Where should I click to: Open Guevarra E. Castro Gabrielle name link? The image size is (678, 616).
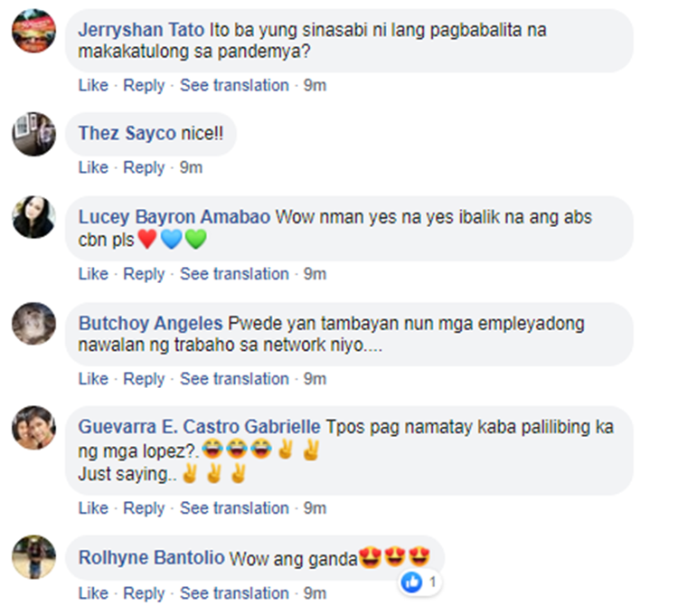click(200, 427)
